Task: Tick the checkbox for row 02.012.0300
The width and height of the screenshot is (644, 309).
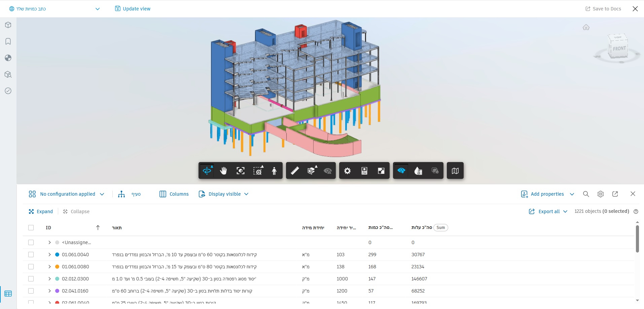Action: [31, 279]
